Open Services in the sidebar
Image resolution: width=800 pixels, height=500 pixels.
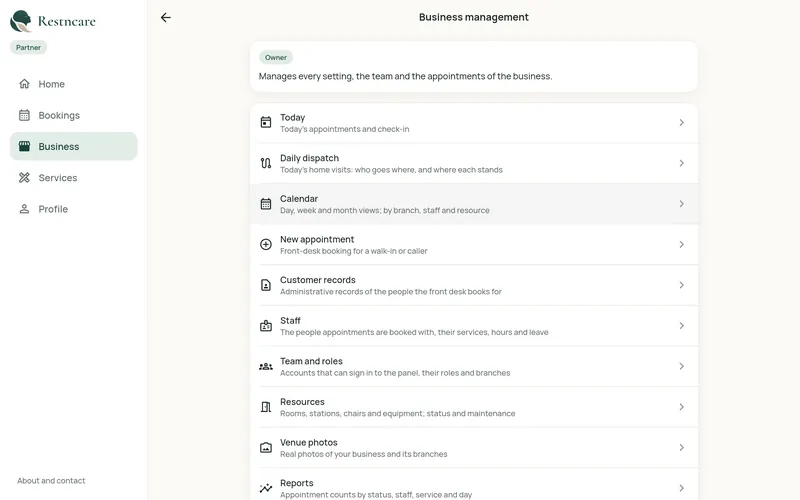73,178
